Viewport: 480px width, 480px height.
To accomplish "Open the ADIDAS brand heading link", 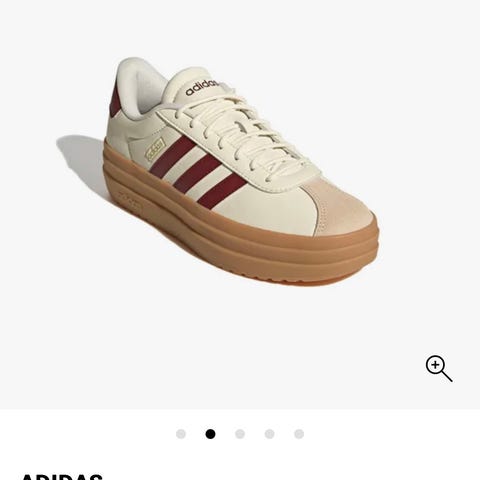I will click(62, 477).
